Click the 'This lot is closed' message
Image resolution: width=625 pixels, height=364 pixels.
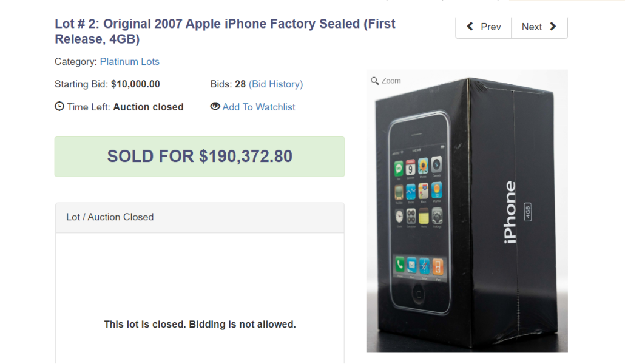click(x=200, y=325)
